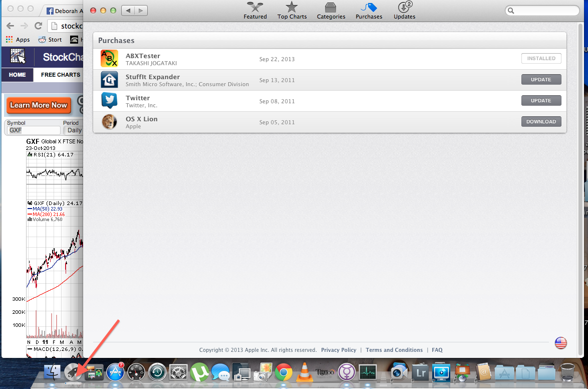588x389 pixels.
Task: Select the HOME tab on StockCharts page
Action: click(x=17, y=75)
